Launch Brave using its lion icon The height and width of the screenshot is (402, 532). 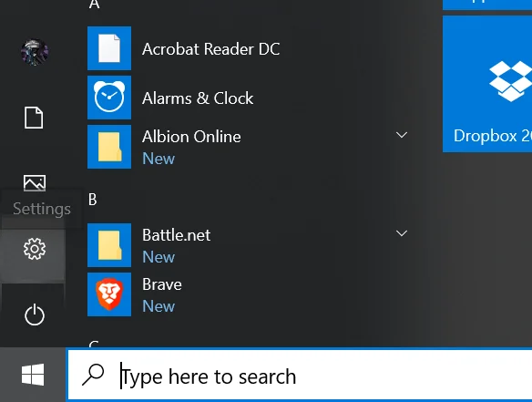(x=109, y=294)
